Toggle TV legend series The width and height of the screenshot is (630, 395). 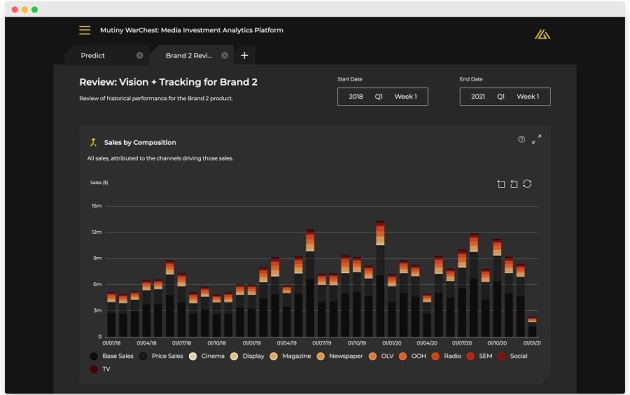click(x=100, y=369)
